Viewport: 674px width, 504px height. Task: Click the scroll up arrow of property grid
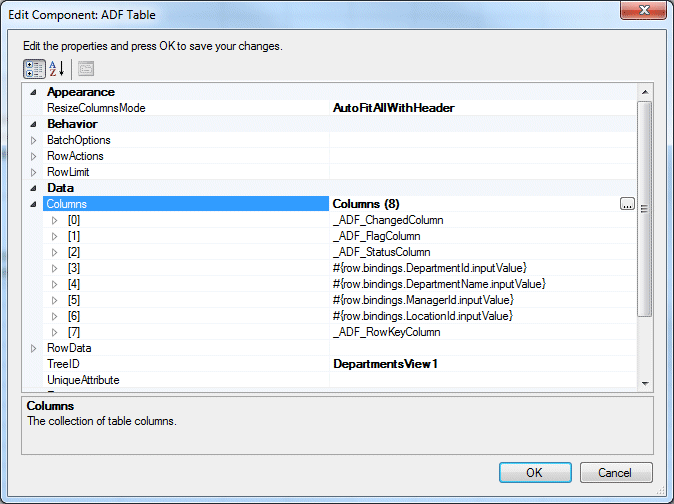coord(645,92)
